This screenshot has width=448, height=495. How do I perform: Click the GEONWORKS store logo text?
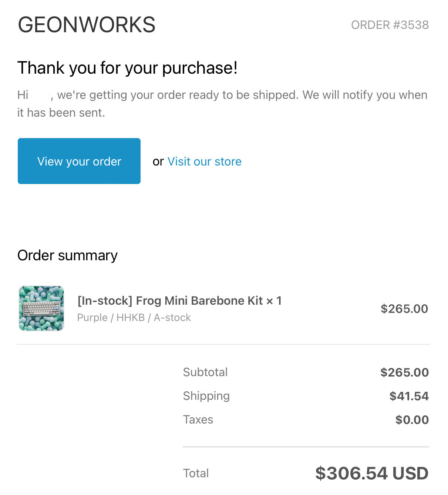click(87, 25)
